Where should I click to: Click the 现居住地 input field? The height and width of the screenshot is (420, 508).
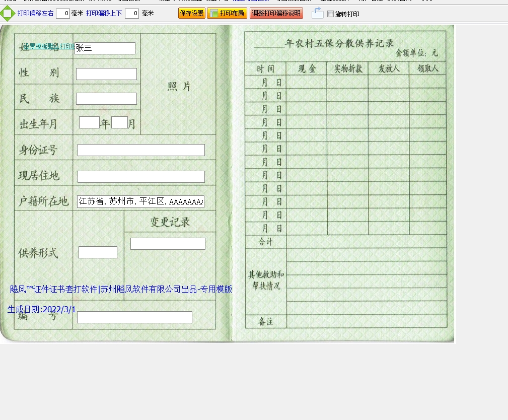(x=141, y=177)
